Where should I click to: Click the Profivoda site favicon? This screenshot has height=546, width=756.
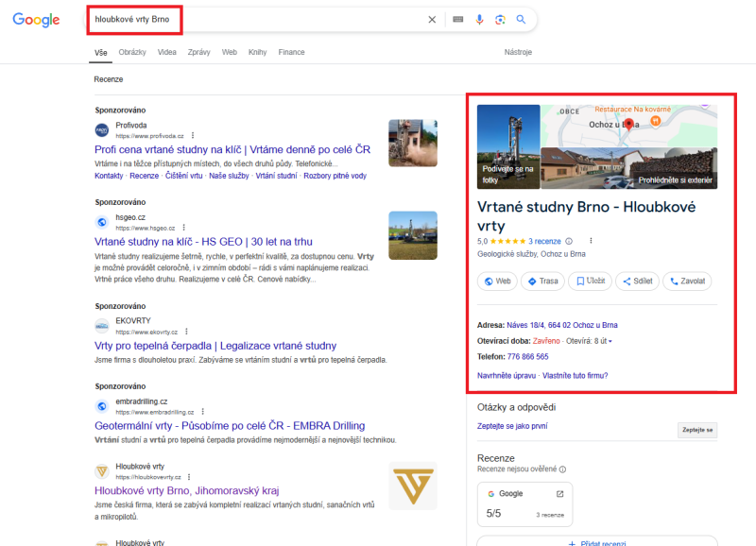102,130
